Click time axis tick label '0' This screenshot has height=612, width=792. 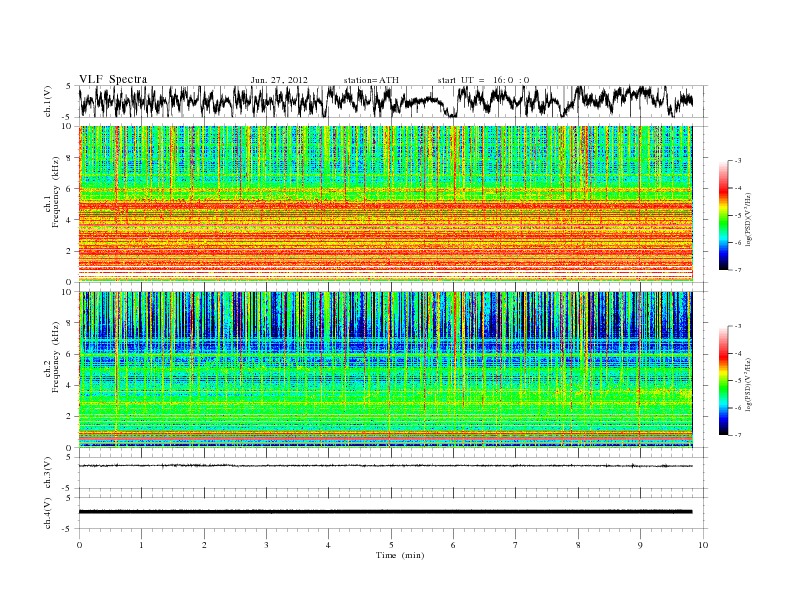coord(79,545)
